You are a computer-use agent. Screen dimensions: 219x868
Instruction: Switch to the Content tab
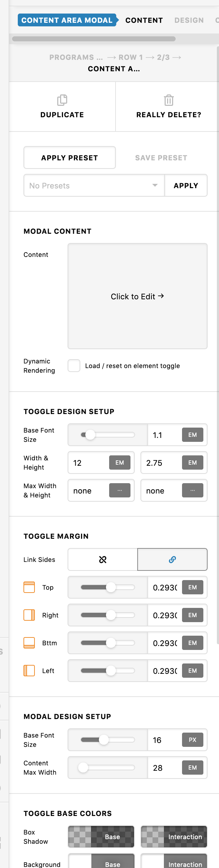point(144,20)
